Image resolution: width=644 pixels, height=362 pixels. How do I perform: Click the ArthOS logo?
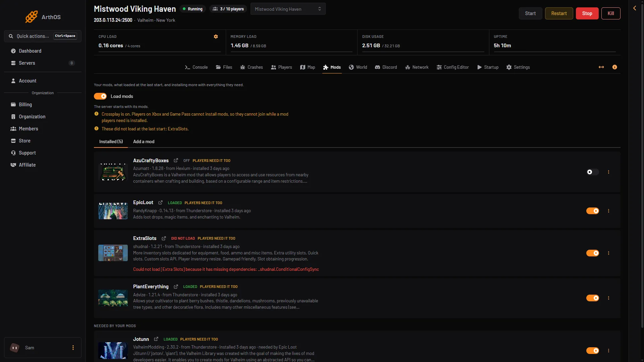pos(43,17)
